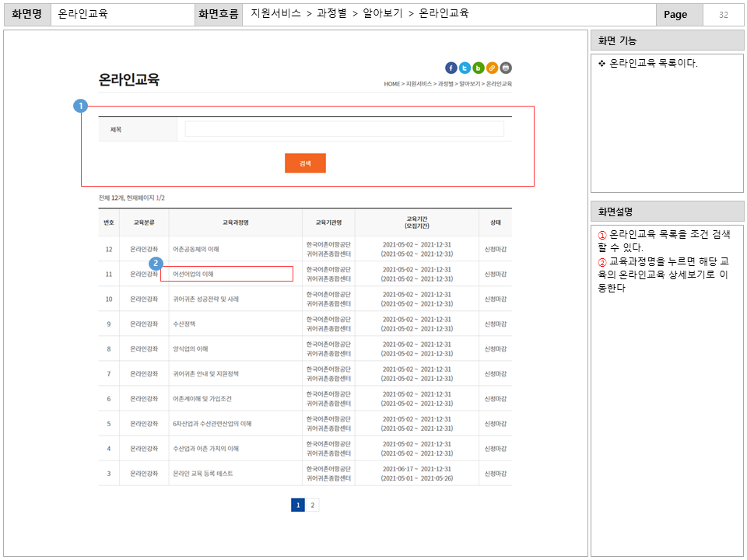This screenshot has width=747, height=560.
Task: Open 귀어귀촌 성공전략 및 사례 course
Action: pyautogui.click(x=205, y=299)
